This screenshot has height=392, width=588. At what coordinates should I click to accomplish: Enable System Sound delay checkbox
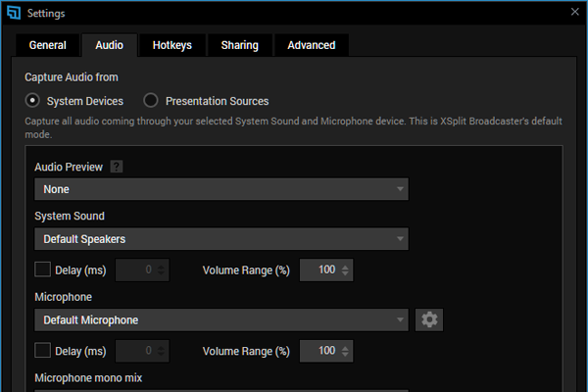point(42,269)
